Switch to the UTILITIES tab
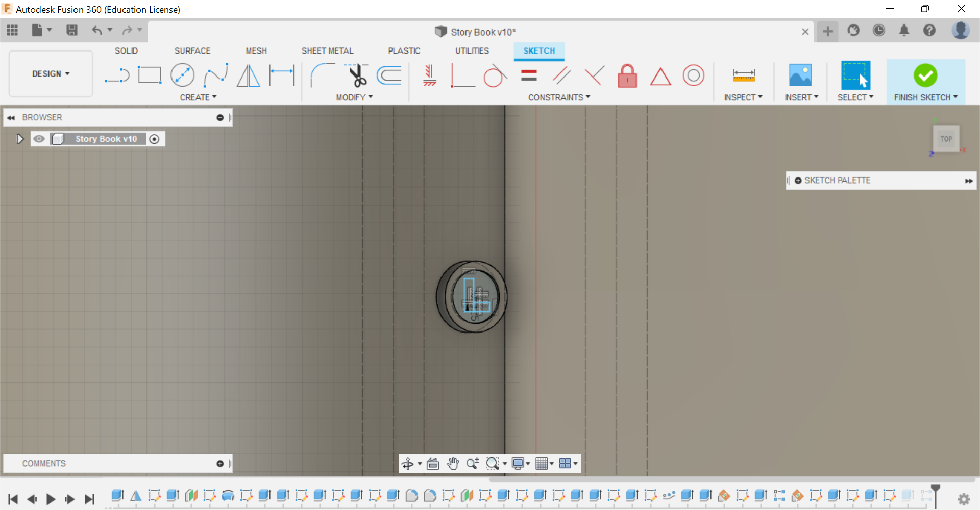The image size is (980, 510). [472, 51]
